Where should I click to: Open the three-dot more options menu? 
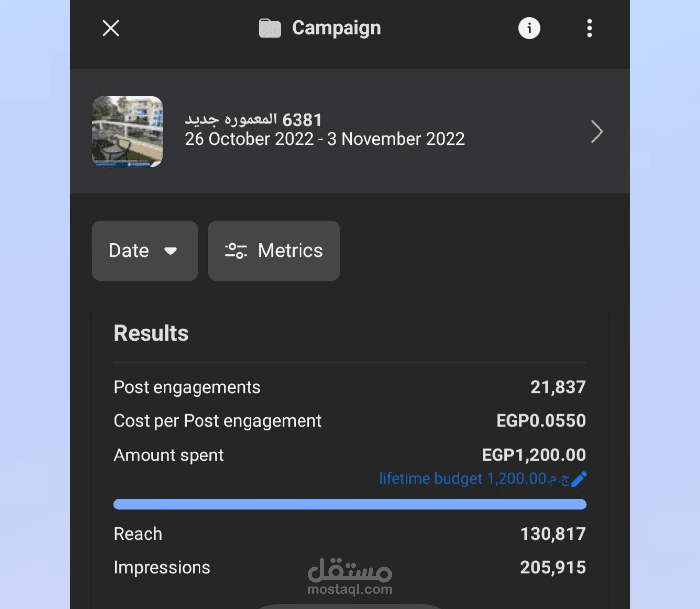(589, 28)
